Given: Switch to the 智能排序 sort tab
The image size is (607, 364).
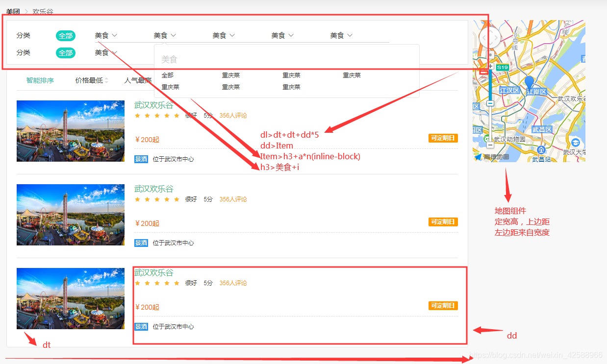Looking at the screenshot, I should click(40, 80).
